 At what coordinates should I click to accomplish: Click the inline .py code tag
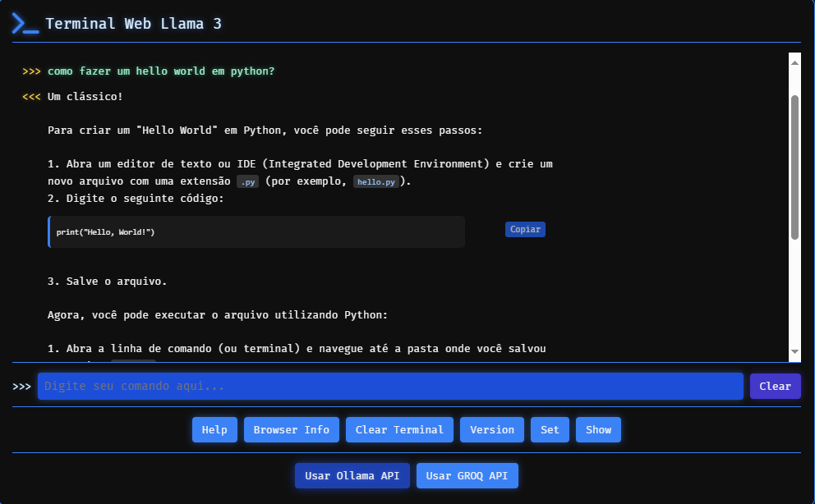click(x=248, y=181)
